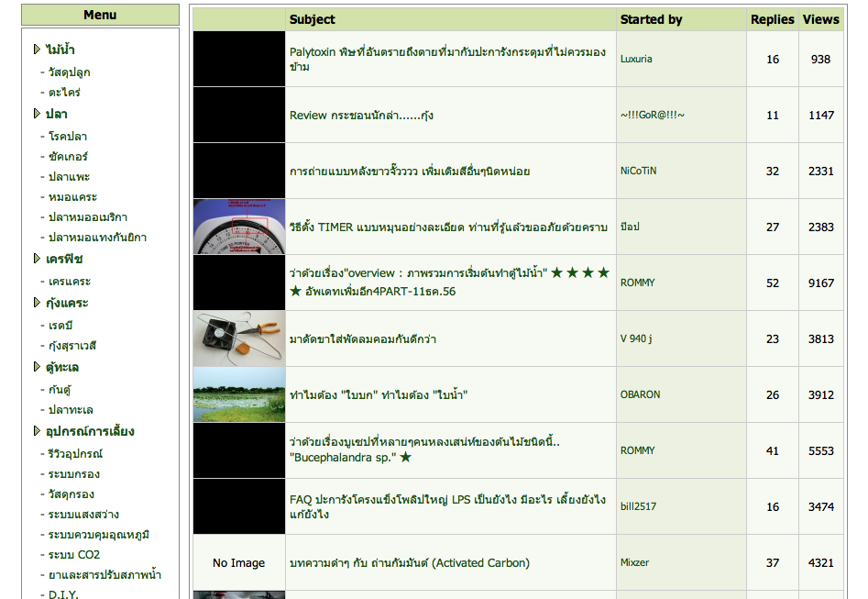Go to ระบบ CO2 submenu

point(73,555)
